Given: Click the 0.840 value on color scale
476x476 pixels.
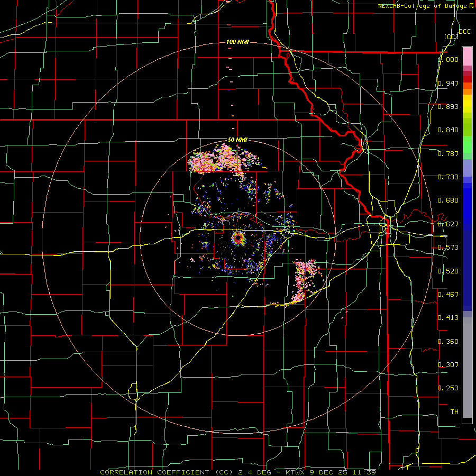Looking at the screenshot, I should [x=448, y=130].
